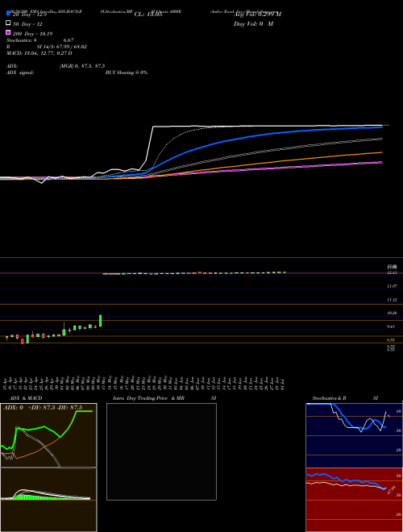Screen dimensions: 403x532
Task: Click the 9.41 price axis label
Action: [393, 326]
